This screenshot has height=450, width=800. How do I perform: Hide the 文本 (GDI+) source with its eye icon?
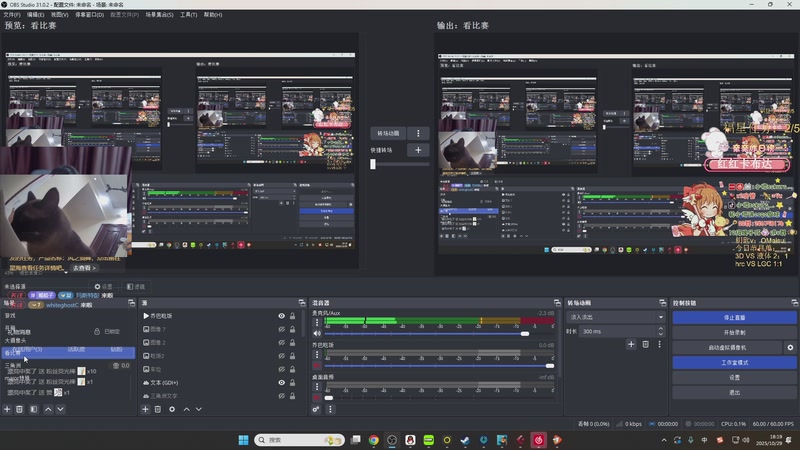click(281, 382)
